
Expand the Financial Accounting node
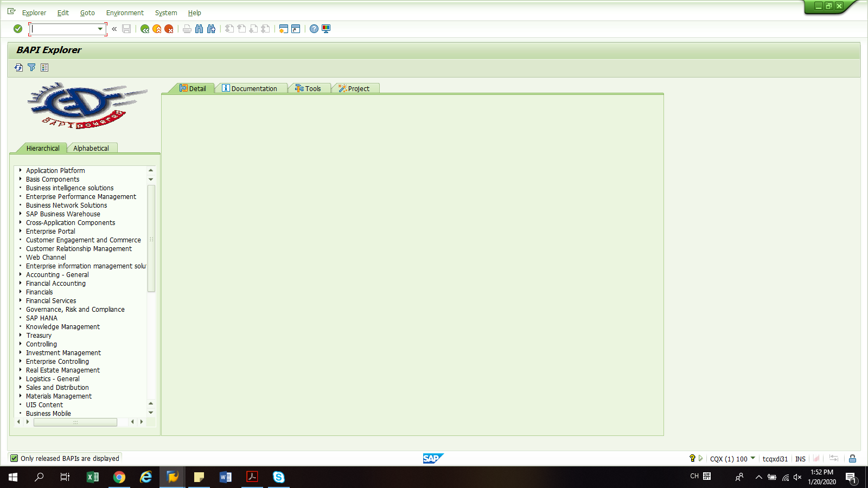pos(21,283)
